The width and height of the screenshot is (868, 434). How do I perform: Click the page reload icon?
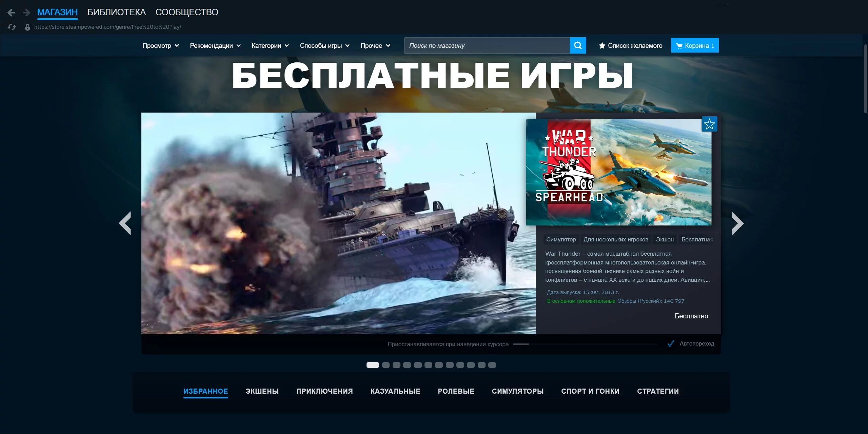(12, 27)
